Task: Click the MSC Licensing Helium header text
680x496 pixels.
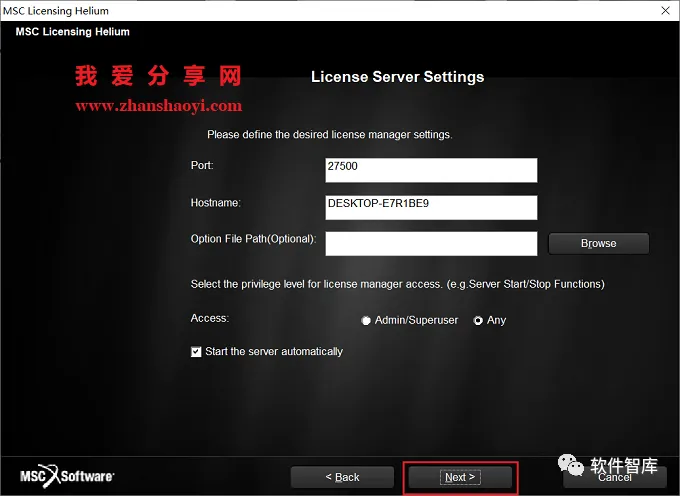Action: coord(72,32)
